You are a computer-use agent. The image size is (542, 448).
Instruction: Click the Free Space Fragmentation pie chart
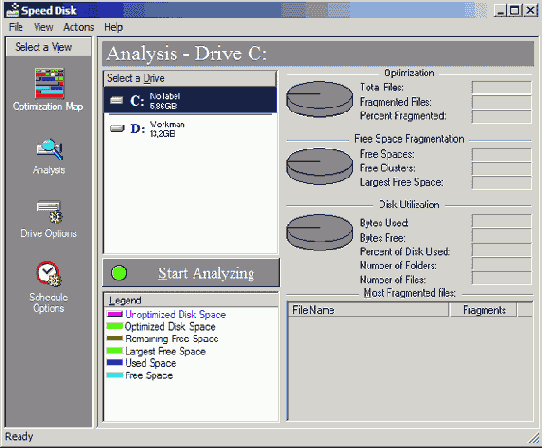(320, 166)
